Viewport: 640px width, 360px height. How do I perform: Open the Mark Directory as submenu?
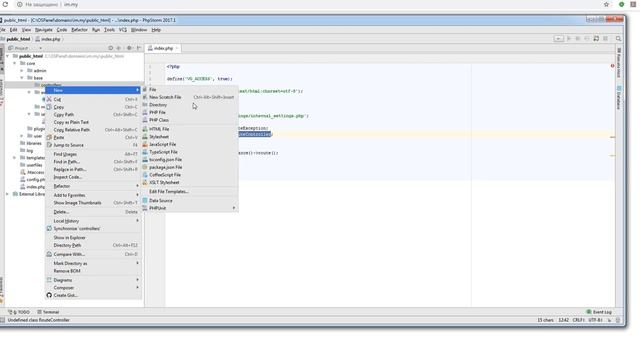(x=93, y=263)
